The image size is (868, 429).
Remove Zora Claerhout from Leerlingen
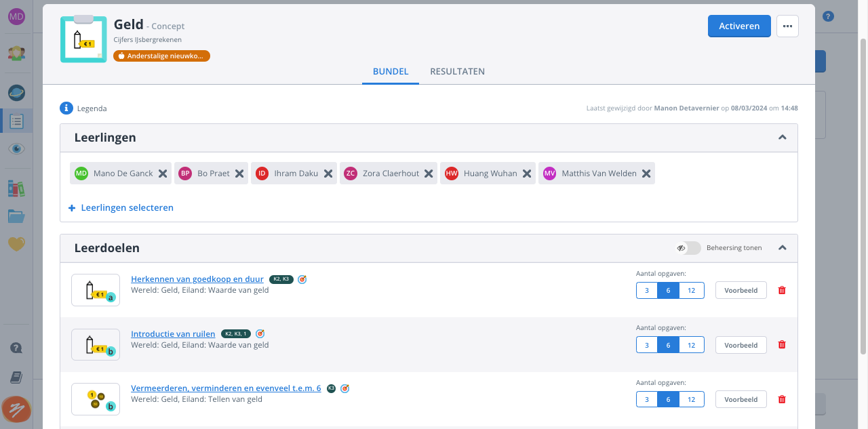429,173
